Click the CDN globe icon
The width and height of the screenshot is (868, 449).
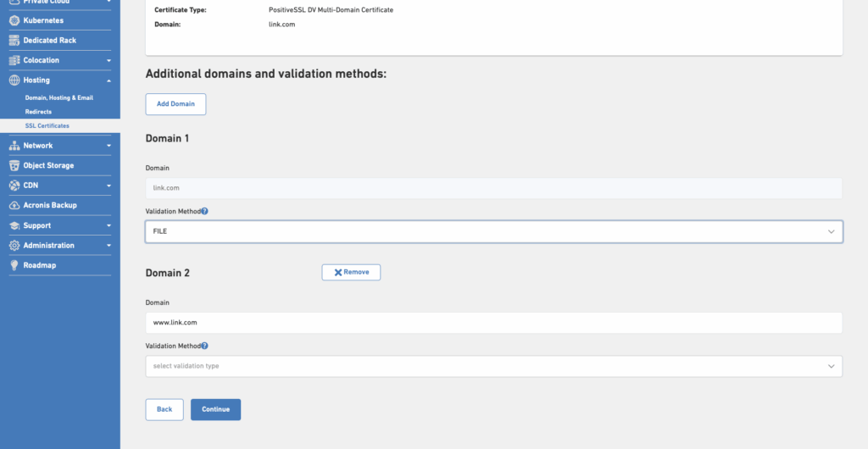click(14, 186)
